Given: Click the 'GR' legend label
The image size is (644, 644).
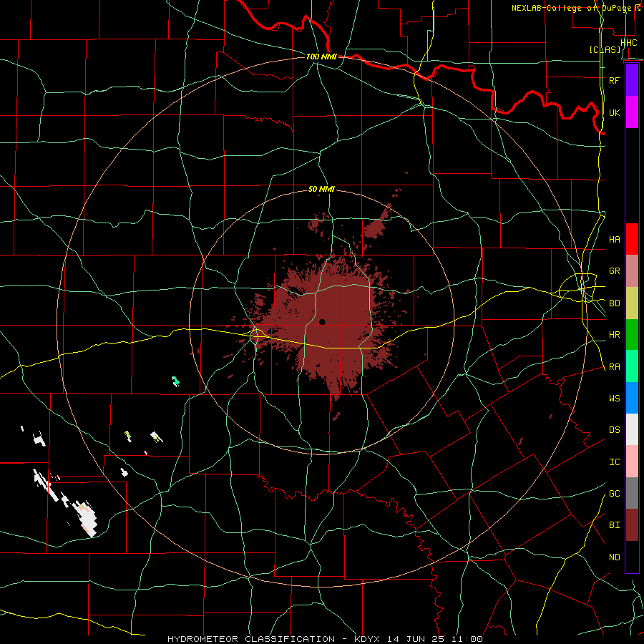Looking at the screenshot, I should [x=614, y=271].
